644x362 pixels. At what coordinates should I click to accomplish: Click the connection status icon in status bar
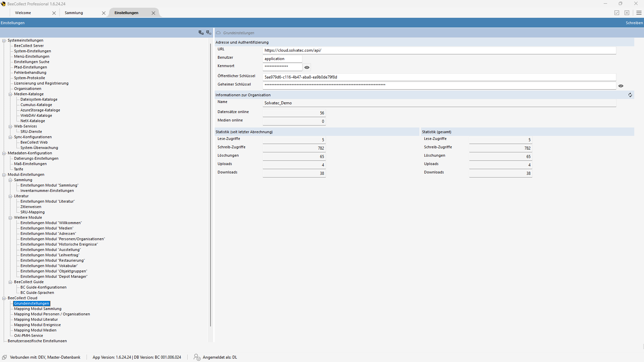pos(4,357)
